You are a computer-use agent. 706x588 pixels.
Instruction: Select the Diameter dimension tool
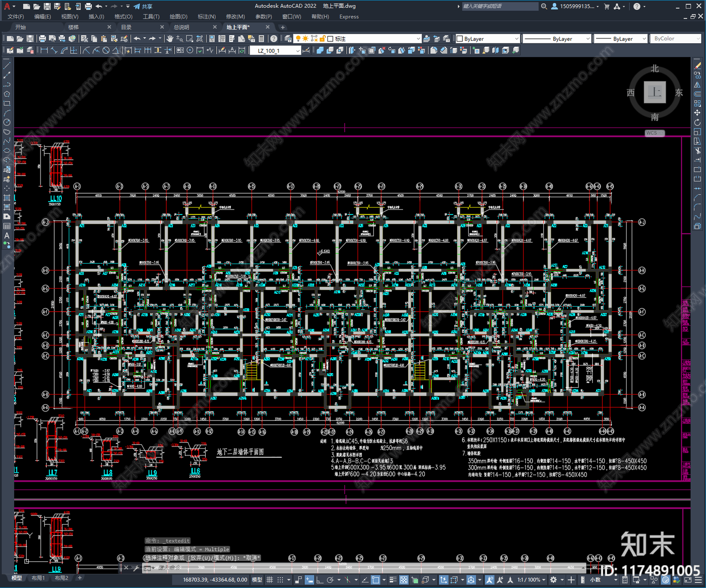coord(106,50)
